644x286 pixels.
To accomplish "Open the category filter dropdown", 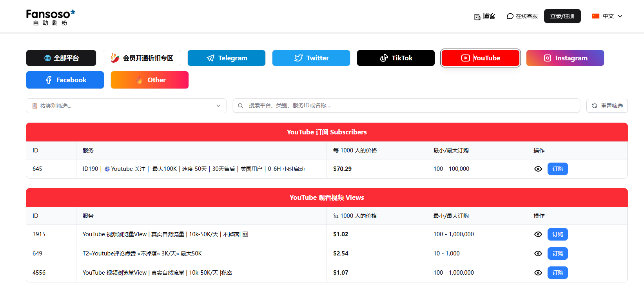I will [x=126, y=106].
